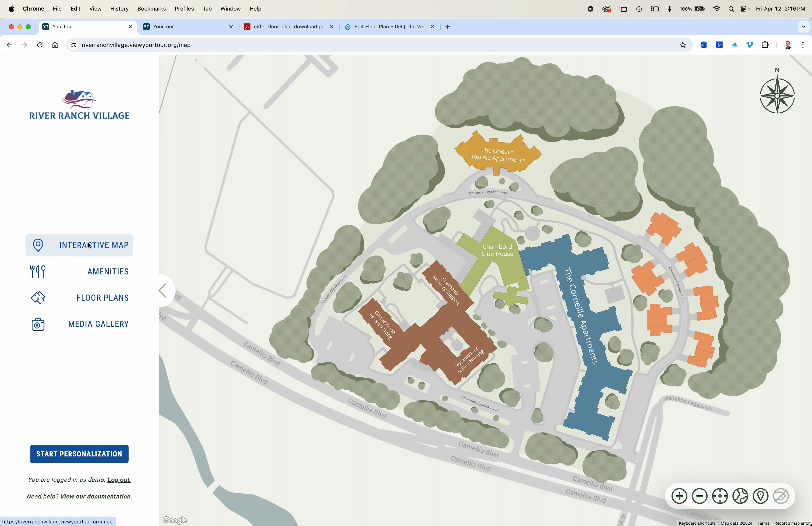
Task: Open Spotlight search in the menu bar
Action: pos(731,8)
